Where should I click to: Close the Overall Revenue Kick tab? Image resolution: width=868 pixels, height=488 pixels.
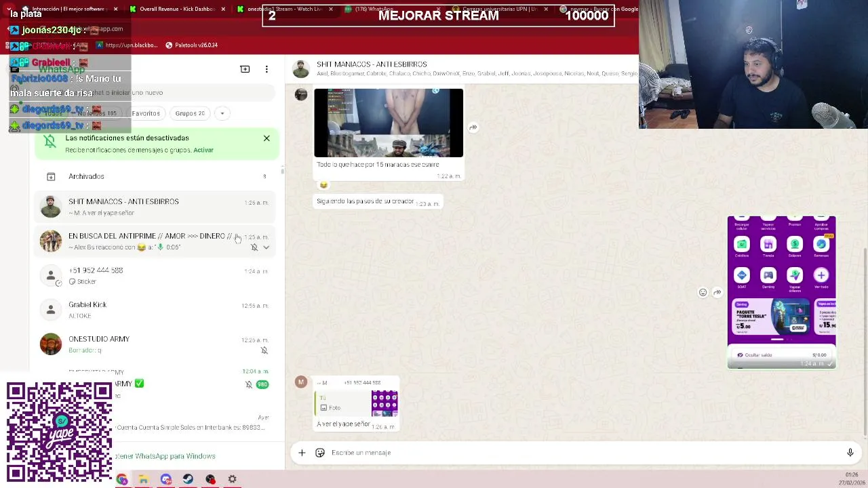(223, 9)
